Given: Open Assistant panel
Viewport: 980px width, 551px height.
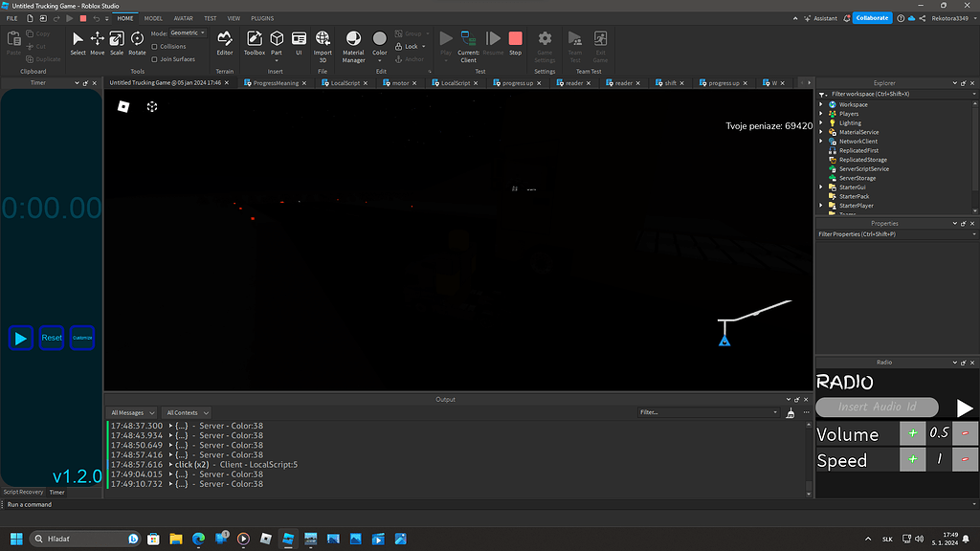Looking at the screenshot, I should pyautogui.click(x=820, y=18).
